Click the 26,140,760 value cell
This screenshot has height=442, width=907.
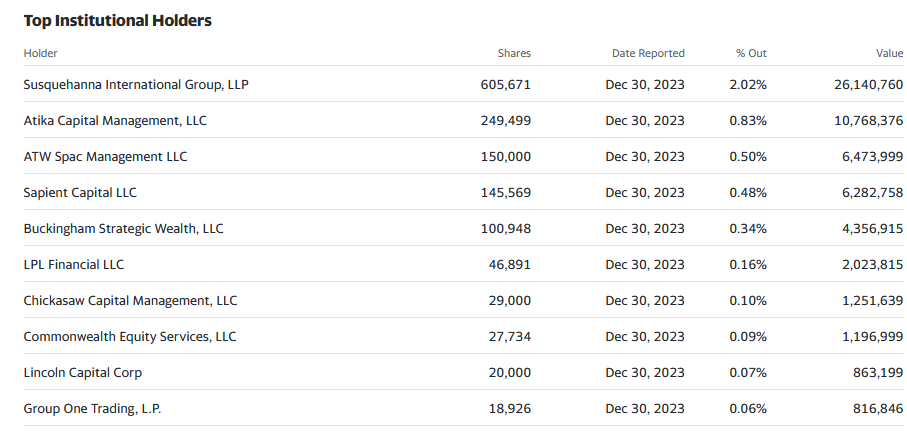[868, 85]
